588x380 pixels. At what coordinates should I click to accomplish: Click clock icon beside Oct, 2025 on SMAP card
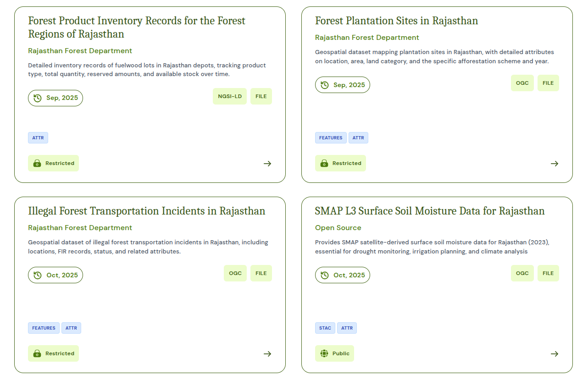325,275
